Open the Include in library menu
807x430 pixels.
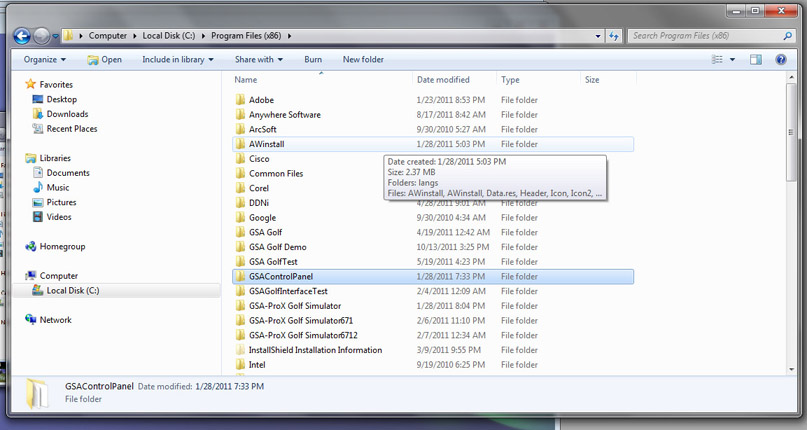coord(178,60)
